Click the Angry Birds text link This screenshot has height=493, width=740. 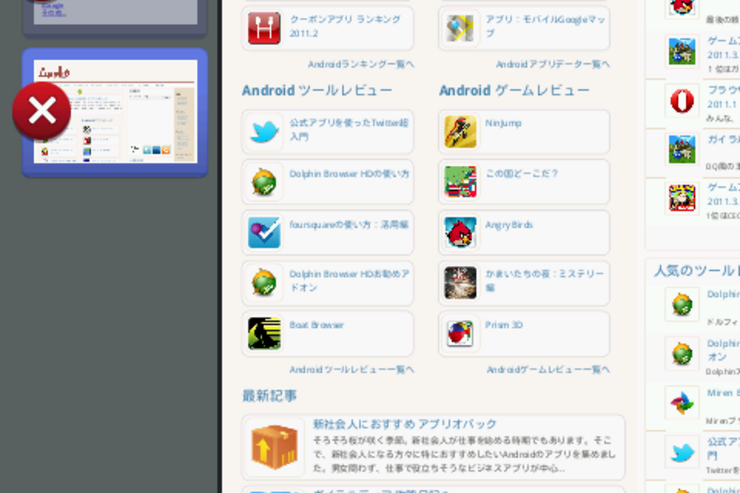(509, 225)
